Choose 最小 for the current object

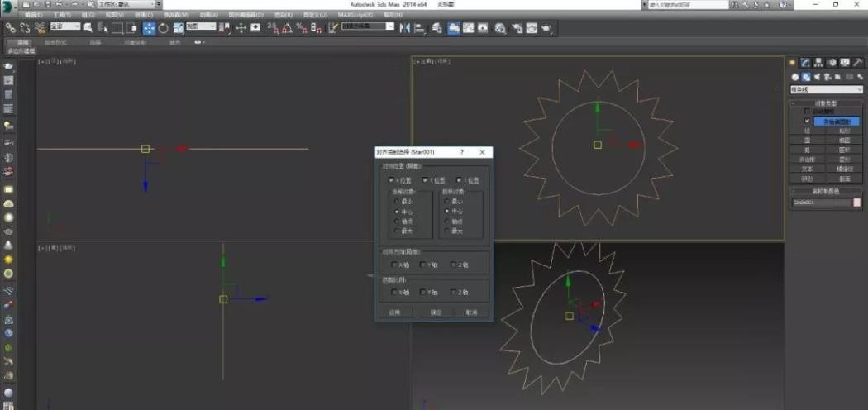click(396, 201)
